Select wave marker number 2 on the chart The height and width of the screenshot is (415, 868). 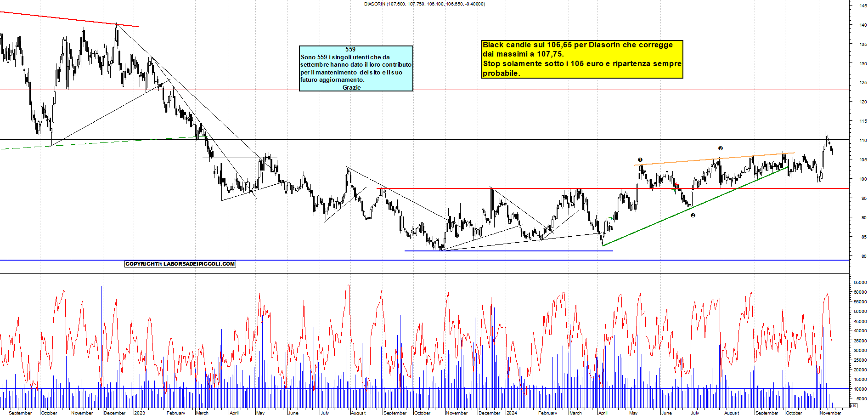pos(693,215)
